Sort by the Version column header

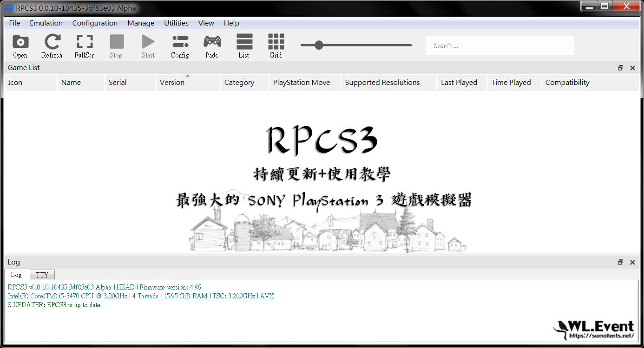(188, 83)
